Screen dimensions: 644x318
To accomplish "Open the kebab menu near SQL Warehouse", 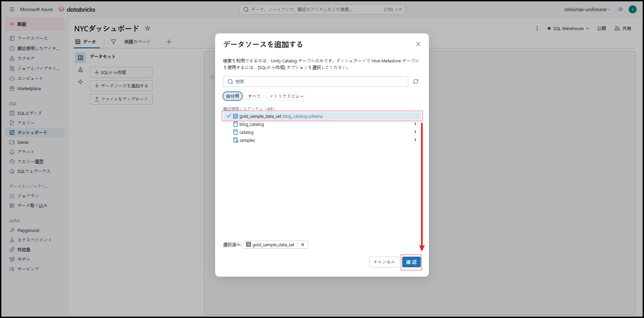I will [537, 28].
